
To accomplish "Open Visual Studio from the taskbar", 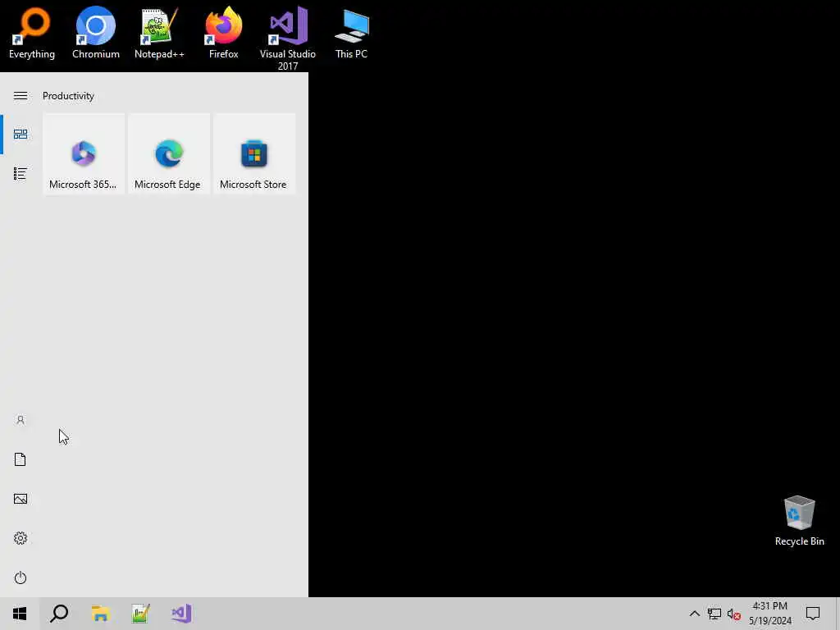I will tap(181, 614).
